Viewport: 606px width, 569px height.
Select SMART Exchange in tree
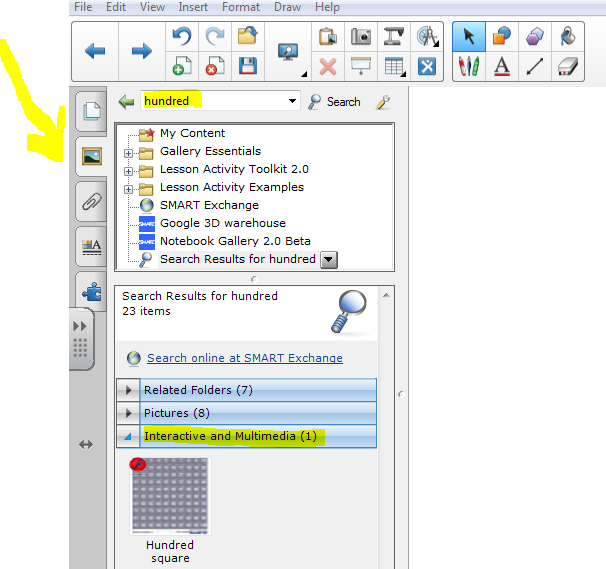click(209, 205)
